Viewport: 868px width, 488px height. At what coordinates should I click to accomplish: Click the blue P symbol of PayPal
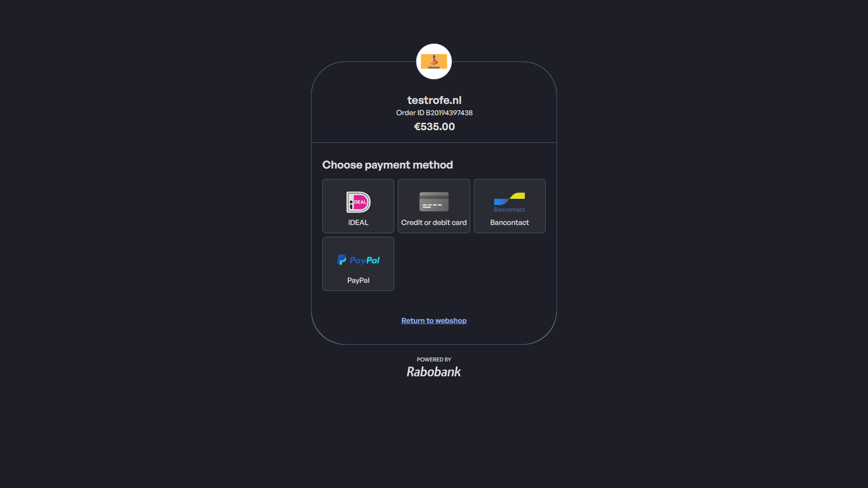point(342,260)
